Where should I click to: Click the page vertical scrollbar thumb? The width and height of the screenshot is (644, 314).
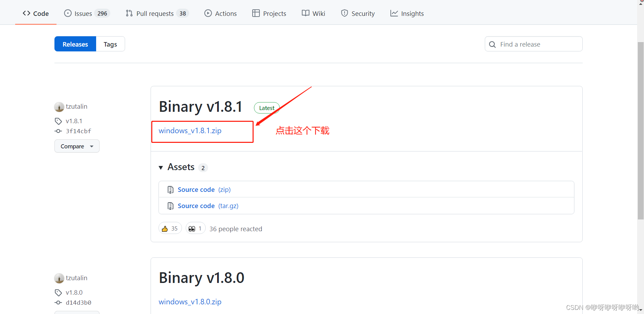pos(641,130)
